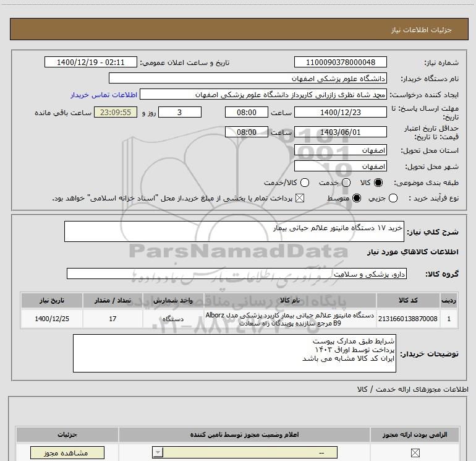Image resolution: width=476 pixels, height=461 pixels.
Task: Click the جزئیات column header in permits table
Action: 67,434
